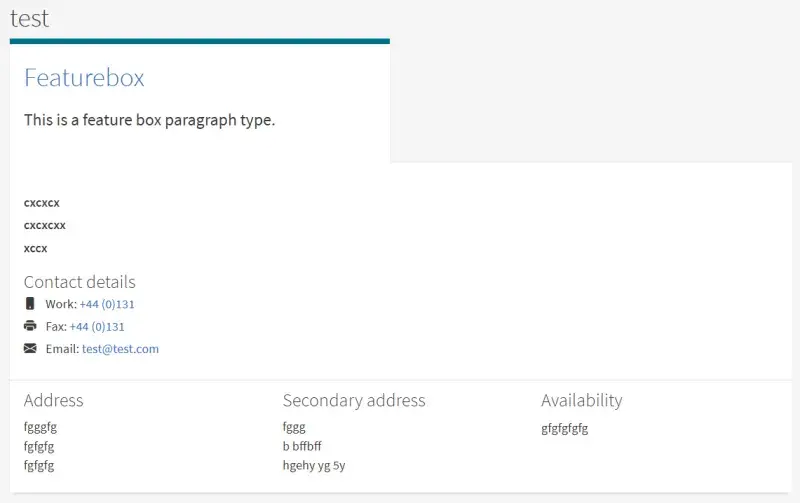Click the test@test.com email link

click(120, 349)
